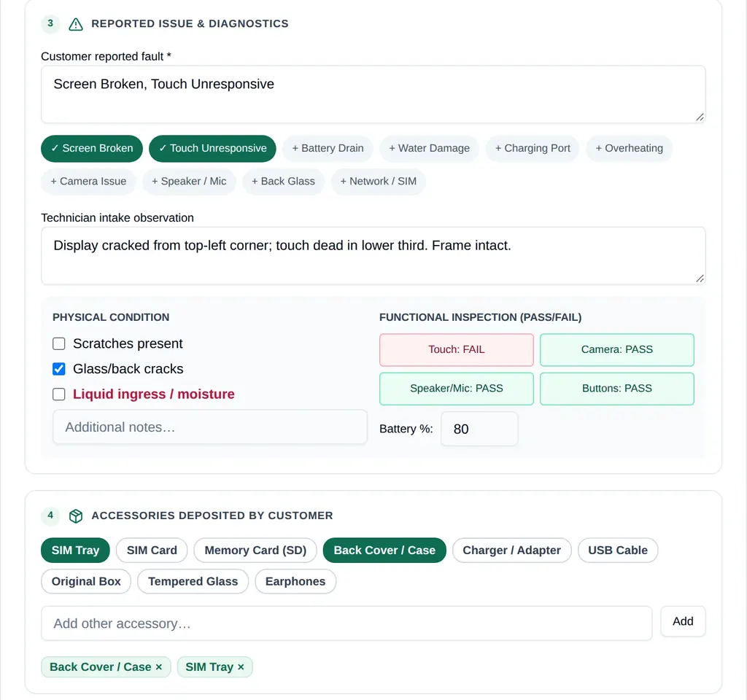Viewport: 747px width, 700px height.
Task: Add the Overheating fault chip
Action: pyautogui.click(x=630, y=149)
